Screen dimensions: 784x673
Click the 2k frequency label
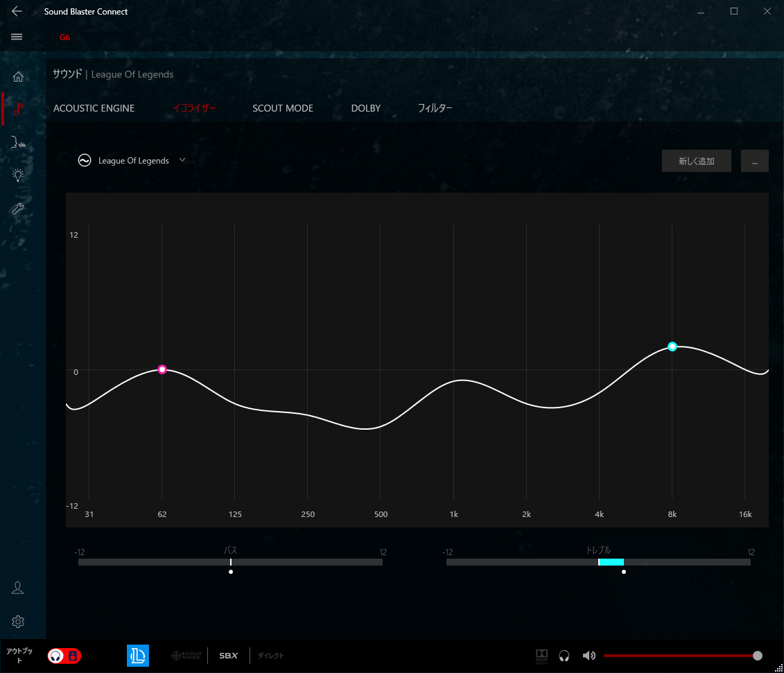tap(527, 514)
